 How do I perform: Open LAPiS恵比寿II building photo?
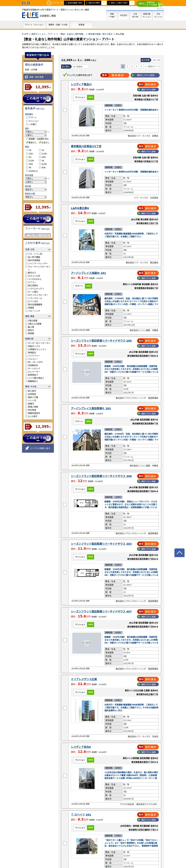87,239
